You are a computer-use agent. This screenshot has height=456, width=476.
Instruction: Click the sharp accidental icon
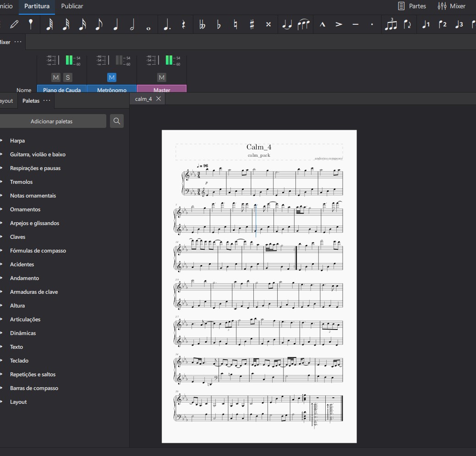coord(252,25)
